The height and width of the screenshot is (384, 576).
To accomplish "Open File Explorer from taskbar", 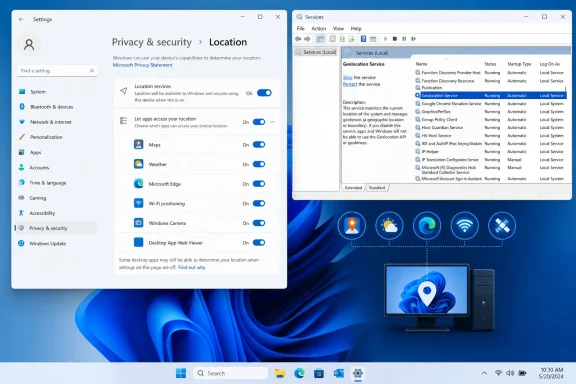I will [280, 373].
